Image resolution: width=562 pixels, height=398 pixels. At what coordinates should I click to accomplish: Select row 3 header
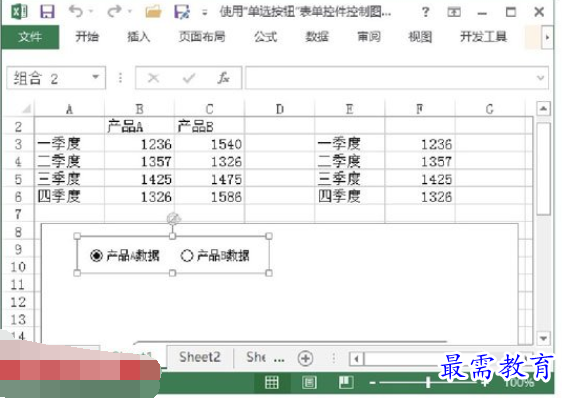[18, 144]
